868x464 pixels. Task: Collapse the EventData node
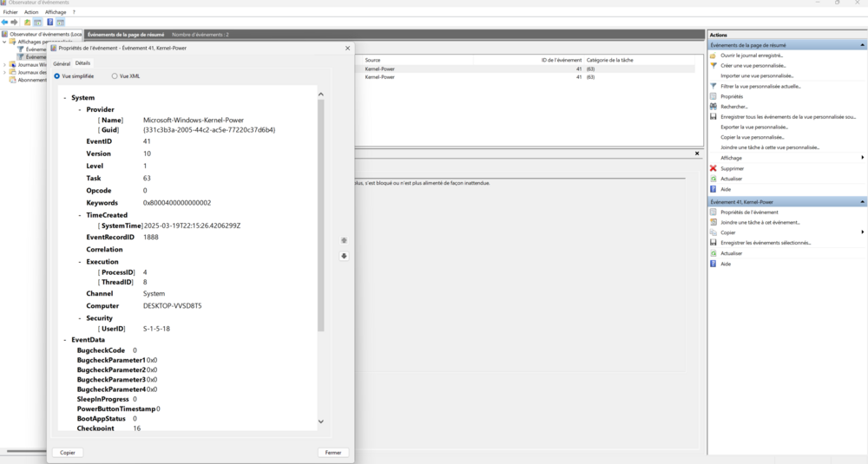click(x=65, y=340)
